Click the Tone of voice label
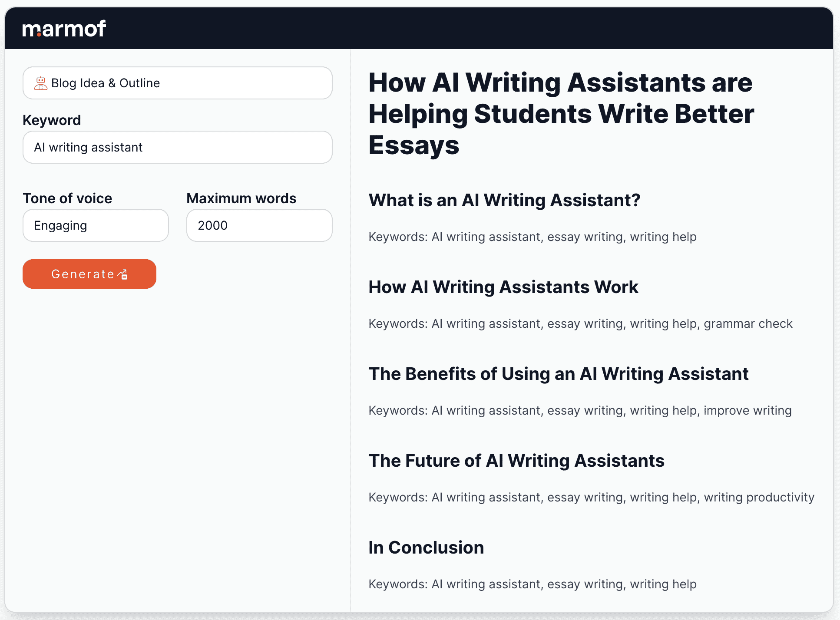Screen dimensions: 840x620 coord(67,198)
